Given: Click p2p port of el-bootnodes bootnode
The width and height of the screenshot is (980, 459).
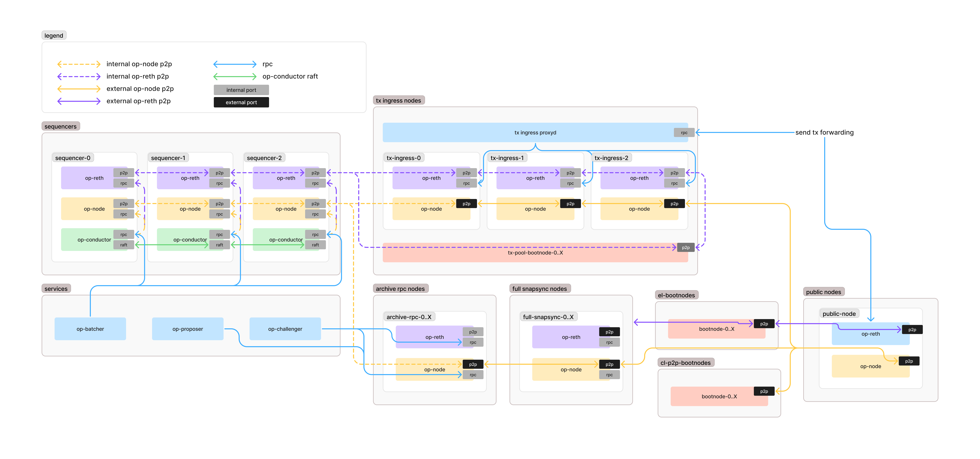Looking at the screenshot, I should coord(764,324).
